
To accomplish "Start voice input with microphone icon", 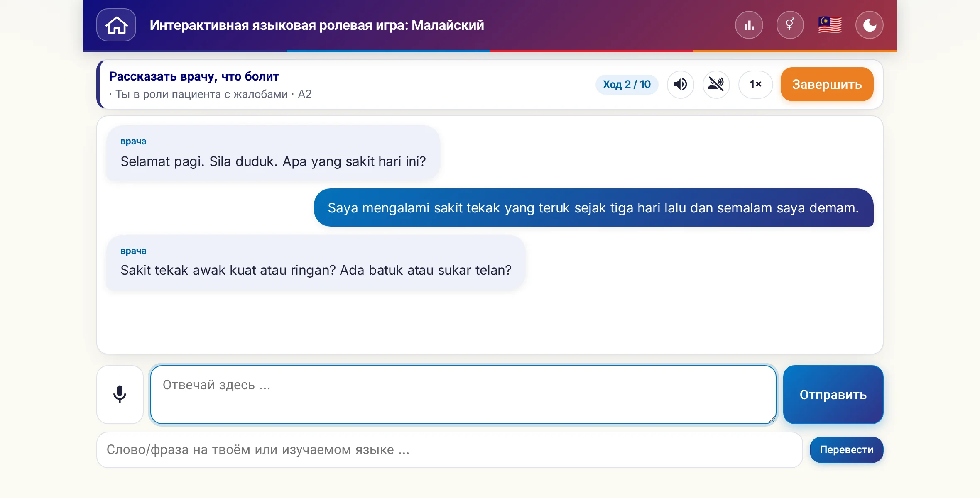I will [120, 394].
